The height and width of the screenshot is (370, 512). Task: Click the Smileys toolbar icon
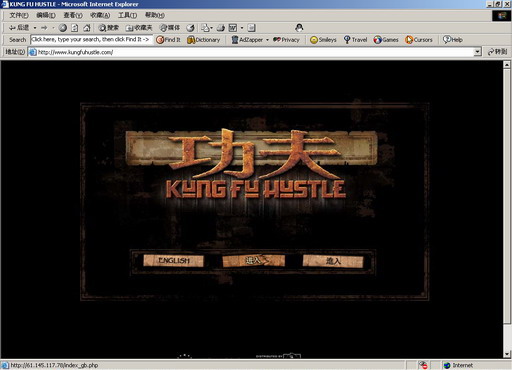(323, 40)
